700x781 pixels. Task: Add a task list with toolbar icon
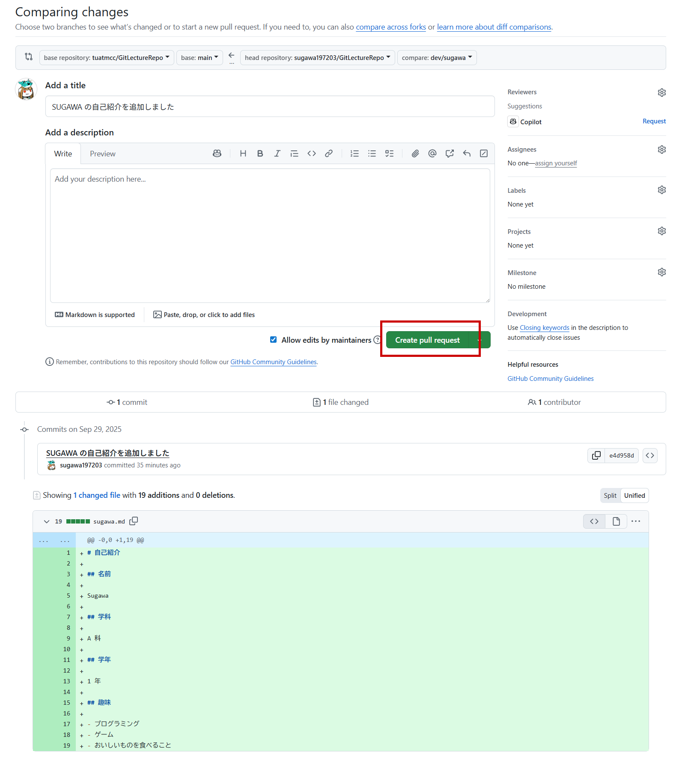(389, 153)
